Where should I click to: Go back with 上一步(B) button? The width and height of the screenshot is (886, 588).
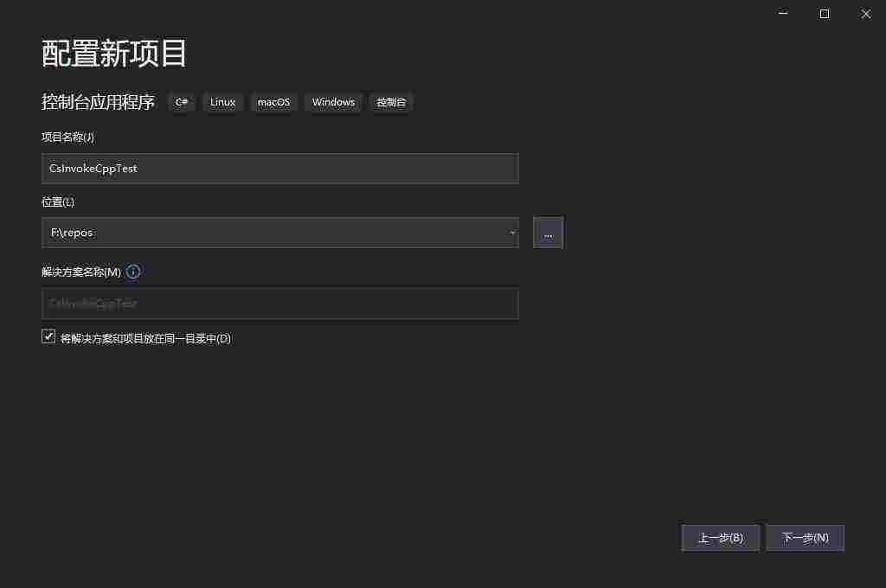pyautogui.click(x=721, y=538)
